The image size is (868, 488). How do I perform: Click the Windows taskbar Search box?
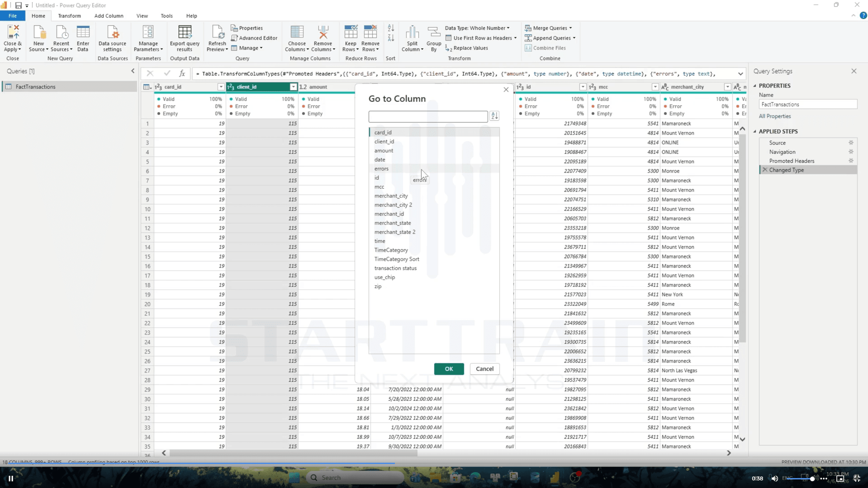pos(355,478)
